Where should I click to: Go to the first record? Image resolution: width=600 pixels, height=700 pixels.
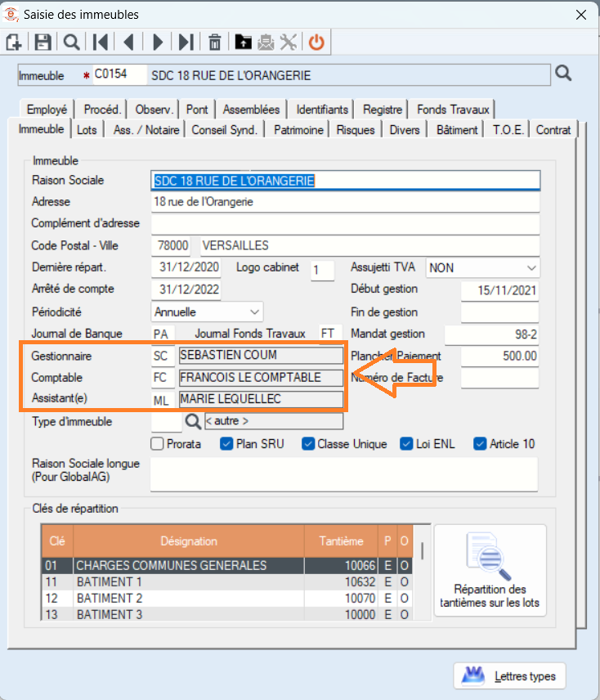(x=101, y=43)
